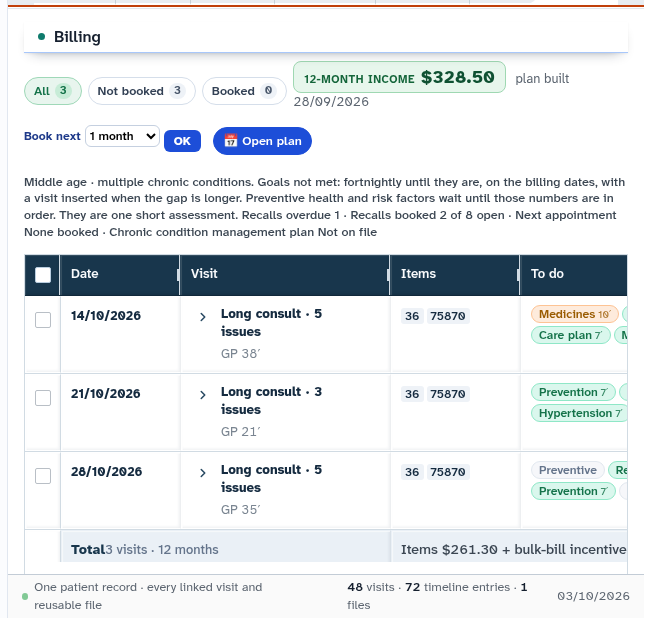Click the Care plan 7' to-do chip
The width and height of the screenshot is (652, 618).
(x=570, y=335)
